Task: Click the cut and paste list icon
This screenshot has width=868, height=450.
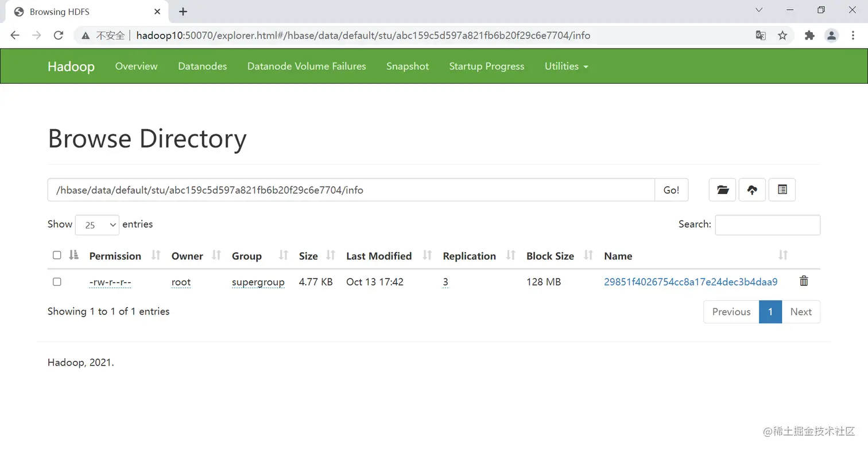Action: tap(782, 189)
